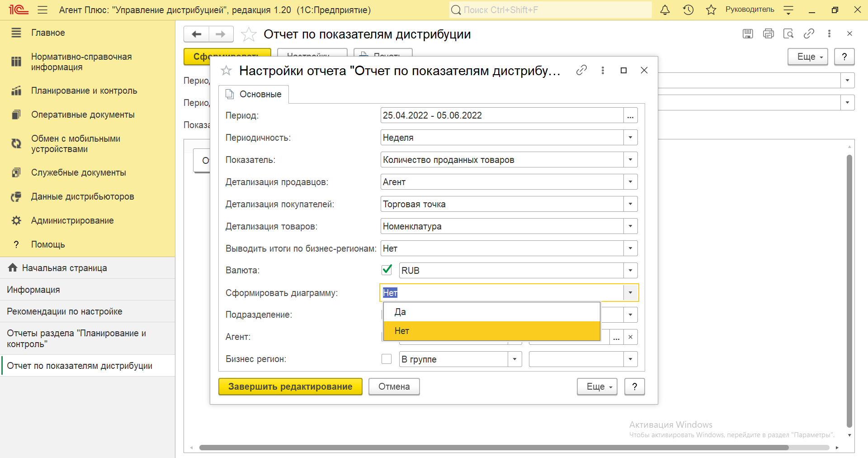Image resolution: width=868 pixels, height=458 pixels.
Task: Focus the global search field
Action: pos(551,10)
